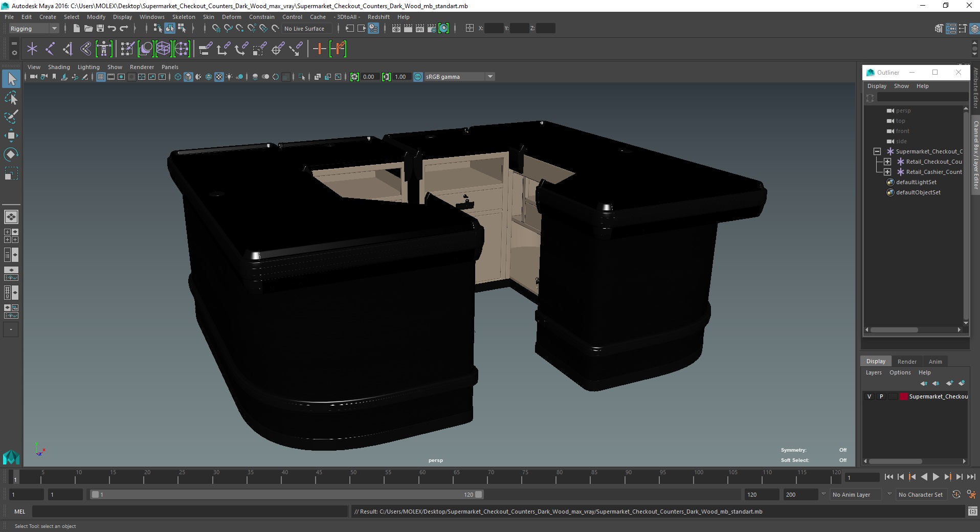Select the Scale tool in the toolbox

pos(11,173)
